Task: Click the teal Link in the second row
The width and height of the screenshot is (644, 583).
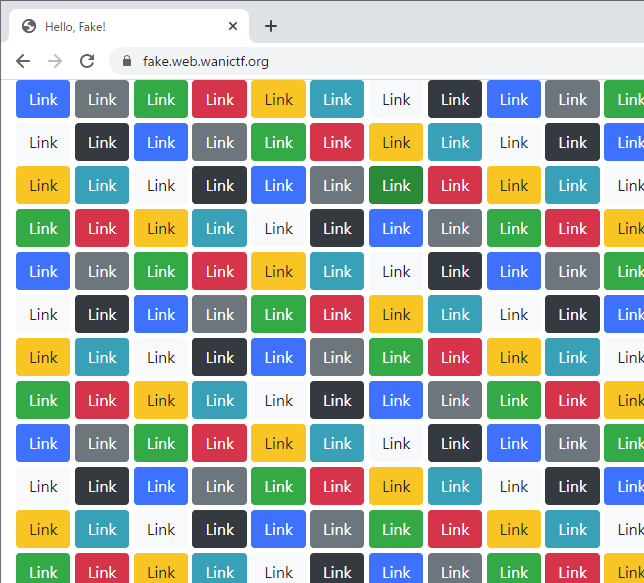Action: [455, 142]
